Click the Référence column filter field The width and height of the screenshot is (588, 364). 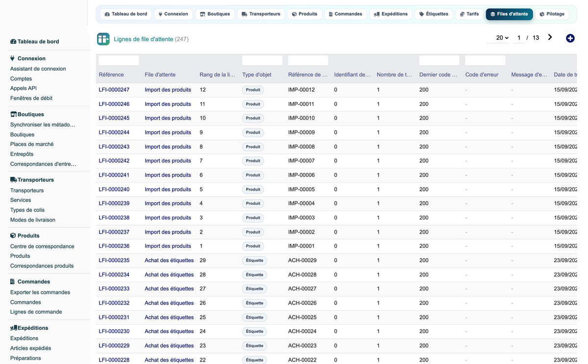click(119, 60)
